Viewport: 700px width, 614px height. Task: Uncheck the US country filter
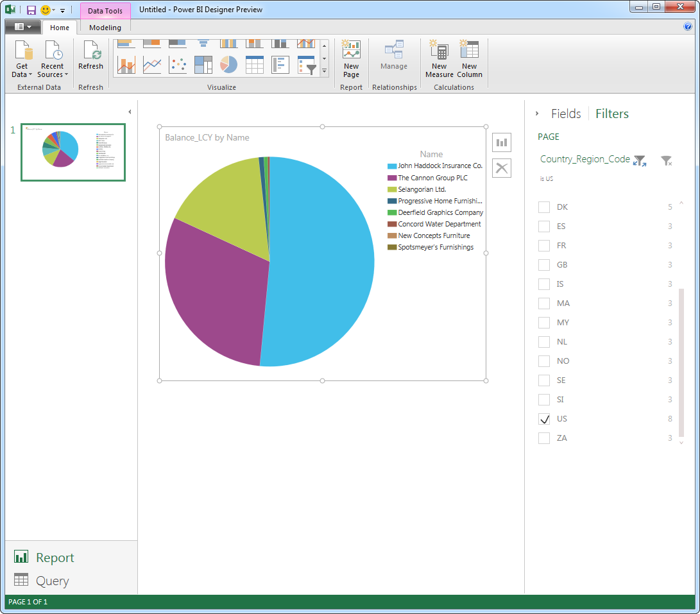[544, 419]
